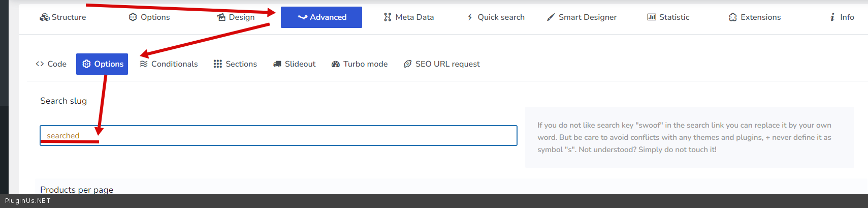868x208 pixels.
Task: Click the Options gear icon in top row
Action: coord(133,17)
